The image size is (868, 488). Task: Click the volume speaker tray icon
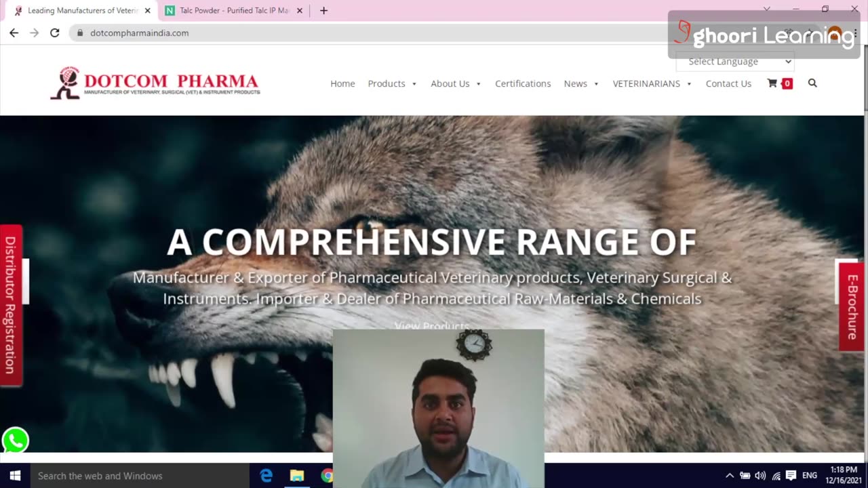(760, 476)
